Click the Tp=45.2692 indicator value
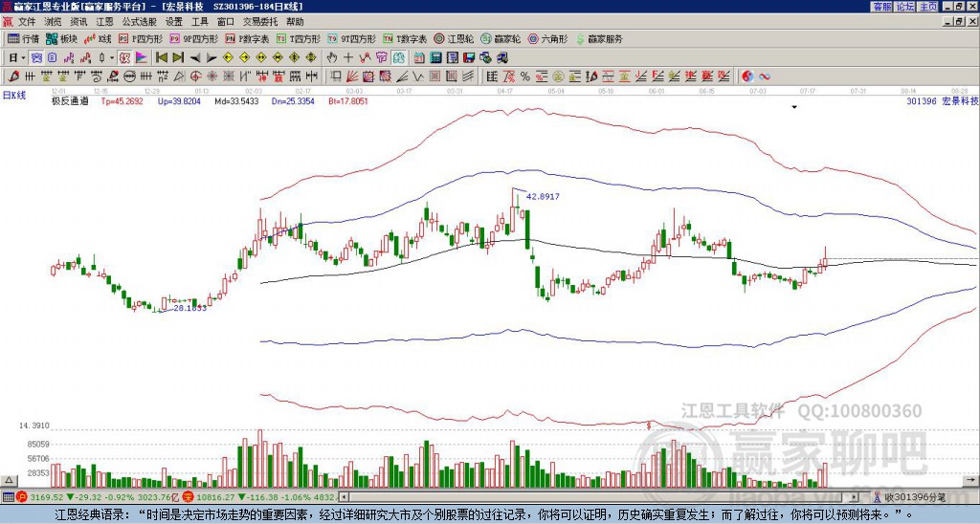Screen dimensions: 980x524 tap(122, 100)
